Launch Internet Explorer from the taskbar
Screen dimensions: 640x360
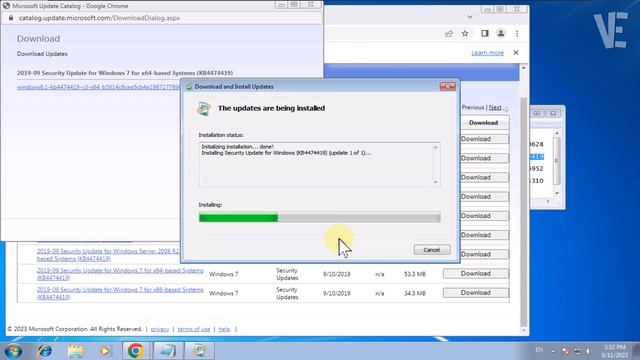click(45, 351)
